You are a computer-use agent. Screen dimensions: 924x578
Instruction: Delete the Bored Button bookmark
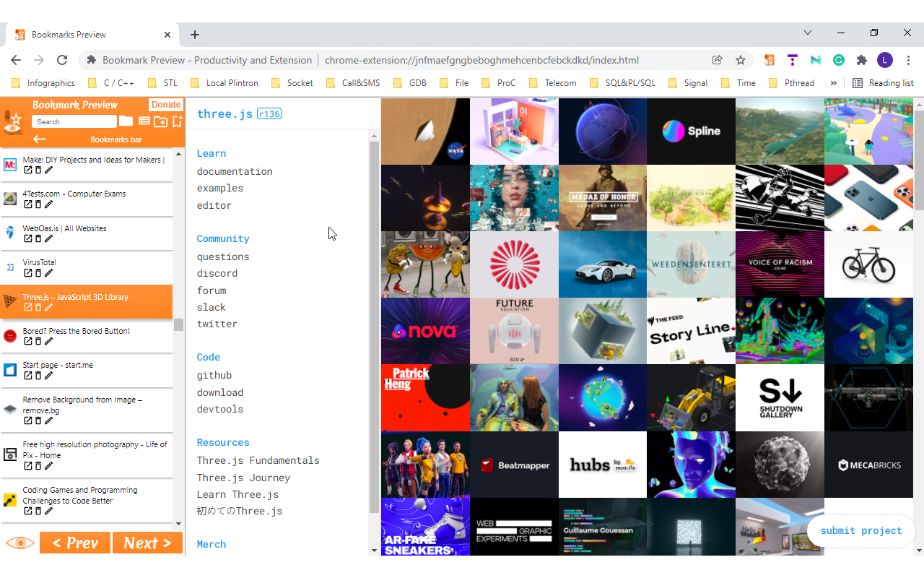38,342
